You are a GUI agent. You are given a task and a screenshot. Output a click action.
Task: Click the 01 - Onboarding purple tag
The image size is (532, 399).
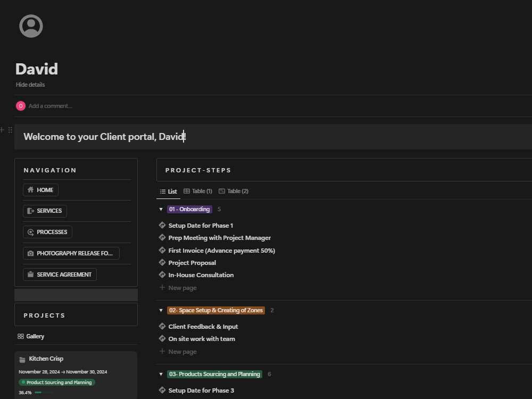pos(190,209)
